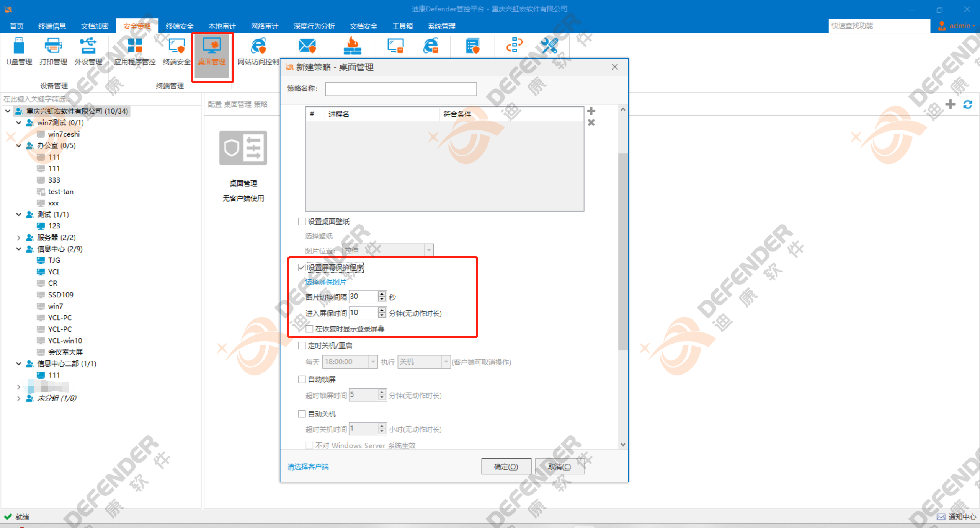Open 终端安全 toolbar icon in ribbon
Screen dimensions: 980x528
176,52
